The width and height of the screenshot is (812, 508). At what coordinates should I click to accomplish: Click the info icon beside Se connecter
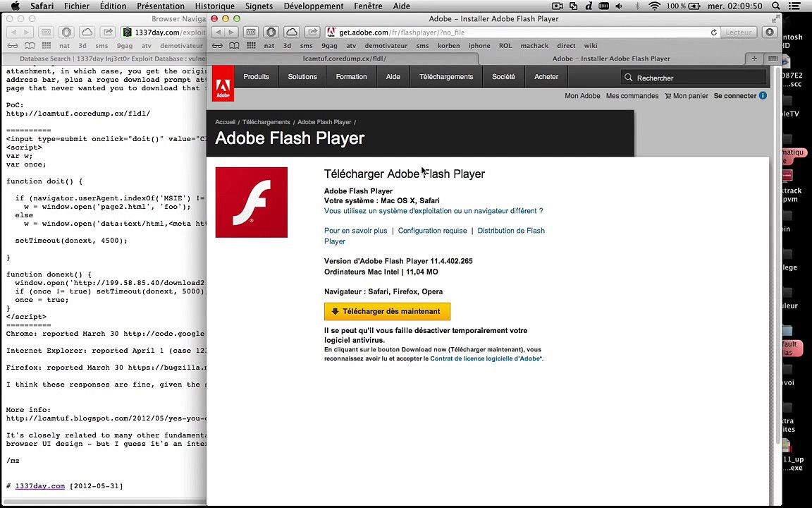click(x=763, y=95)
